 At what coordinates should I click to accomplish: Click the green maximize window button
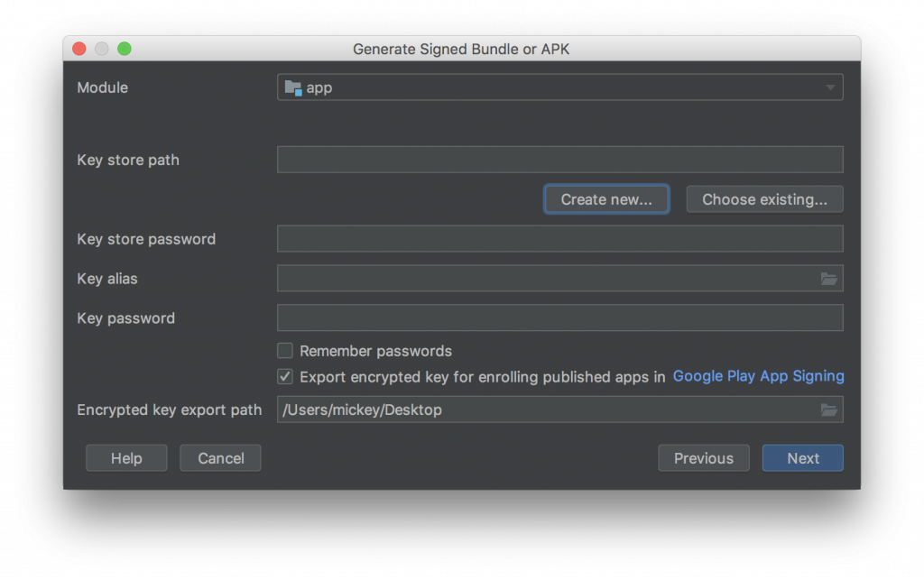[x=125, y=49]
